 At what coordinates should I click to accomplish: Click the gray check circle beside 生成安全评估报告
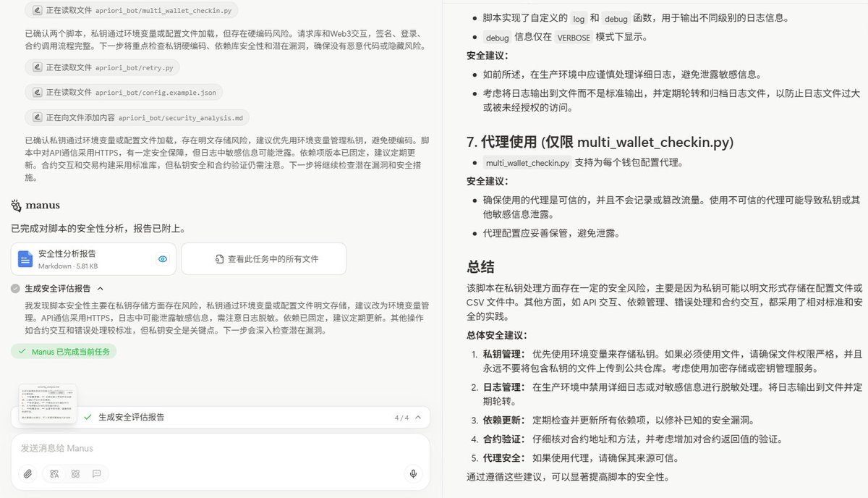click(x=15, y=288)
